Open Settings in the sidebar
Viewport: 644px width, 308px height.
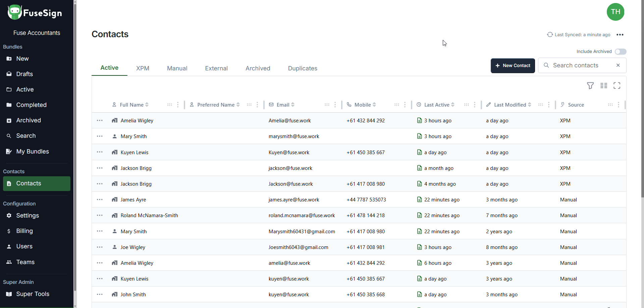click(28, 215)
